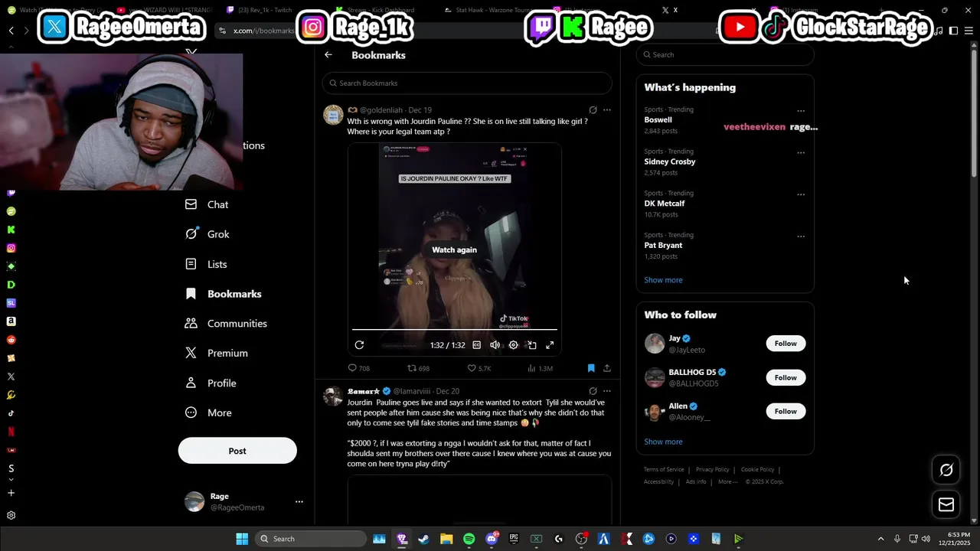Viewport: 980px width, 551px height.
Task: Open Grok action on lamarviiii post
Action: [593, 391]
